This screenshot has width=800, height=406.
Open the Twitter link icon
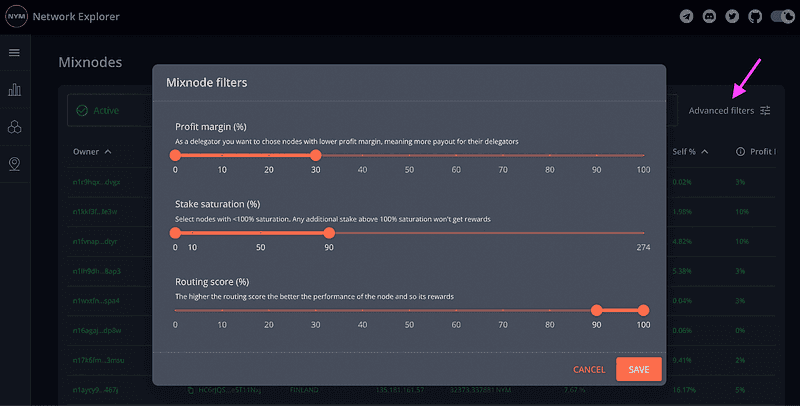[x=732, y=16]
